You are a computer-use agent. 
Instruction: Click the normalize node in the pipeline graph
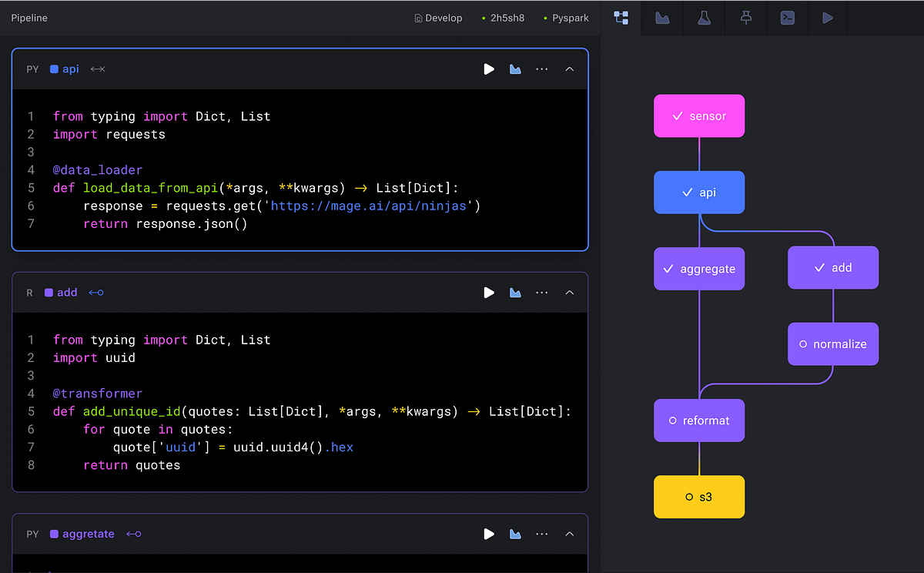click(832, 343)
